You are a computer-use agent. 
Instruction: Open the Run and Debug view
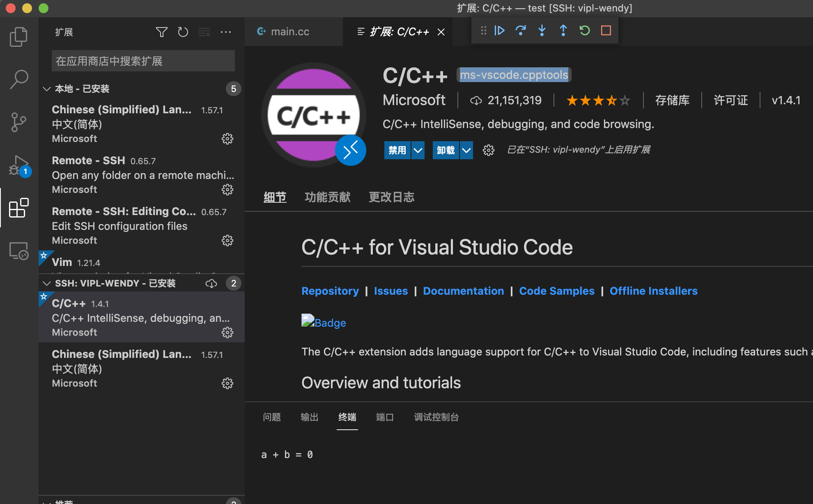(18, 165)
